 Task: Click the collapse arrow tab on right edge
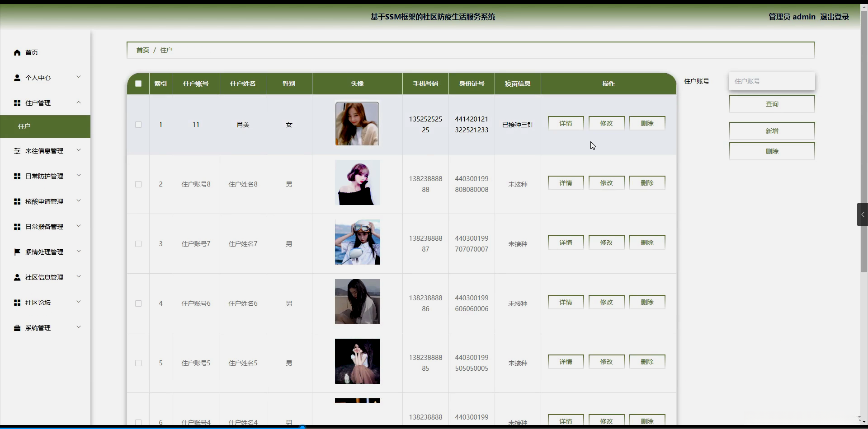862,214
